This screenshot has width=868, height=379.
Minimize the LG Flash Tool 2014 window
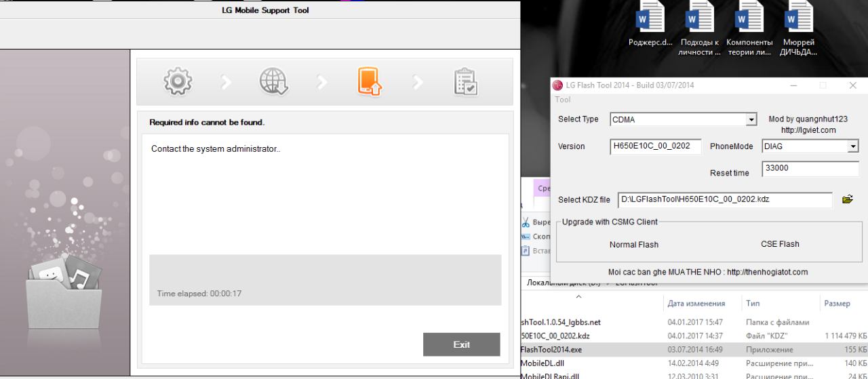(793, 85)
